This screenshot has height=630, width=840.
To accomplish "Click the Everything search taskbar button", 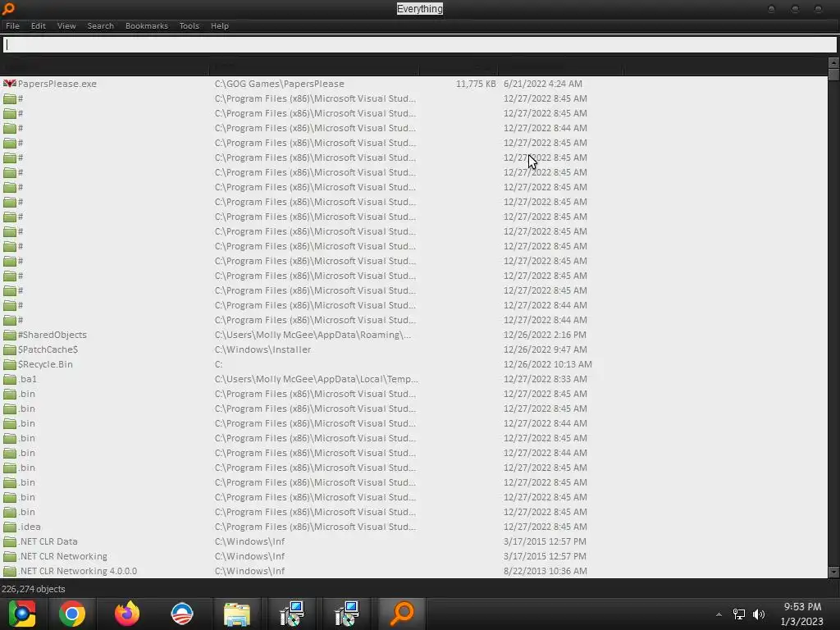I will pyautogui.click(x=402, y=614).
